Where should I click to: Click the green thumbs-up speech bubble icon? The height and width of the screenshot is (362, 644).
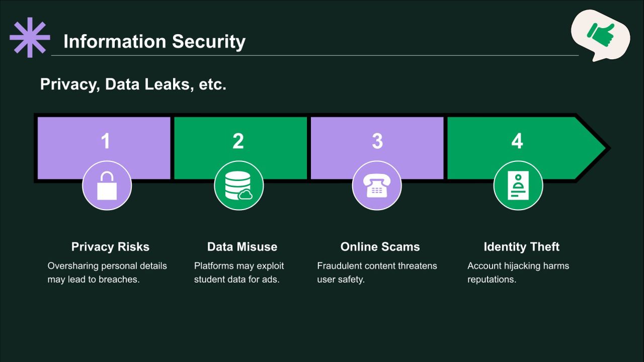pyautogui.click(x=600, y=34)
